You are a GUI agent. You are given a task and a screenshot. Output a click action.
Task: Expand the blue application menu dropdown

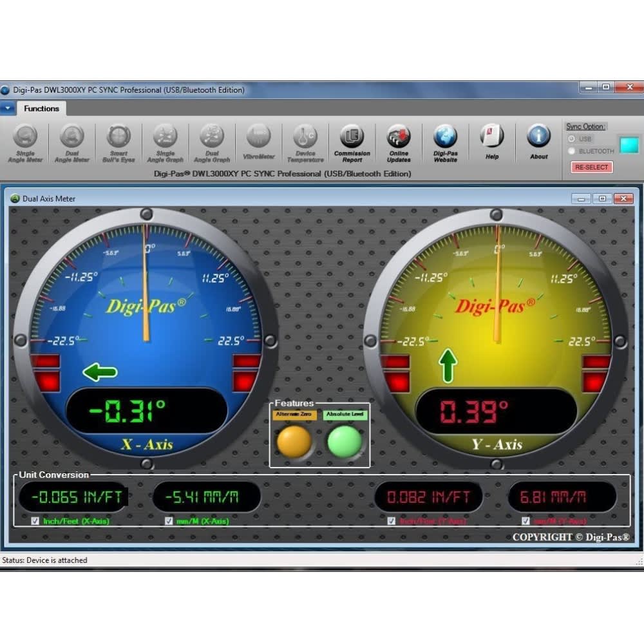coord(7,108)
